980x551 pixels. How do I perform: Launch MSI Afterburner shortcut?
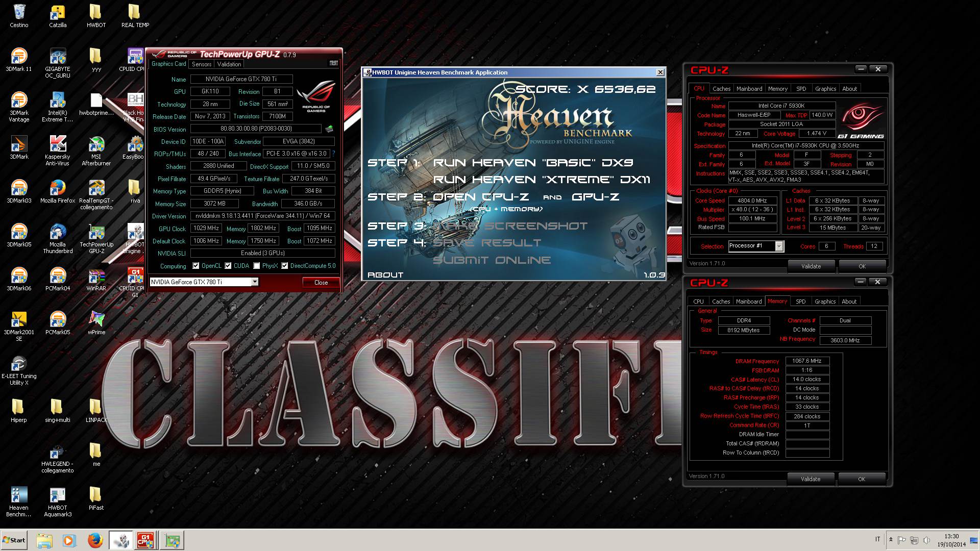96,151
